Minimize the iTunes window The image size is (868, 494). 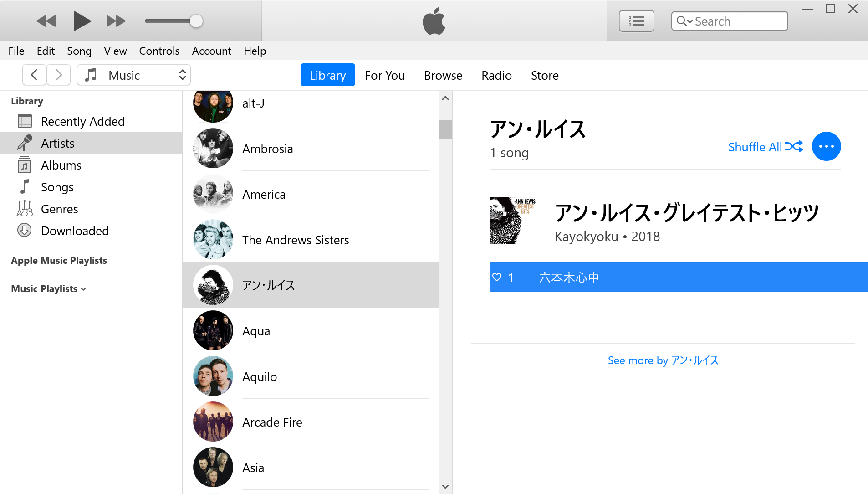[x=807, y=9]
